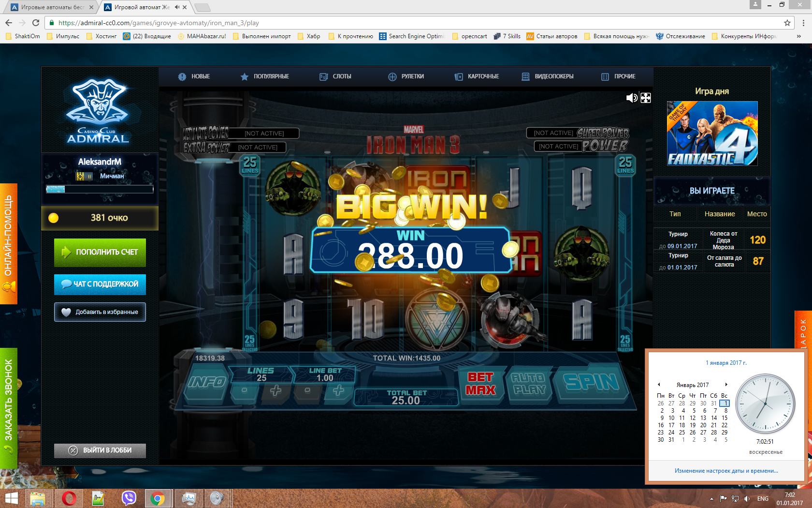Image resolution: width=812 pixels, height=508 pixels.
Task: Open File Explorer from the taskbar
Action: pyautogui.click(x=37, y=498)
